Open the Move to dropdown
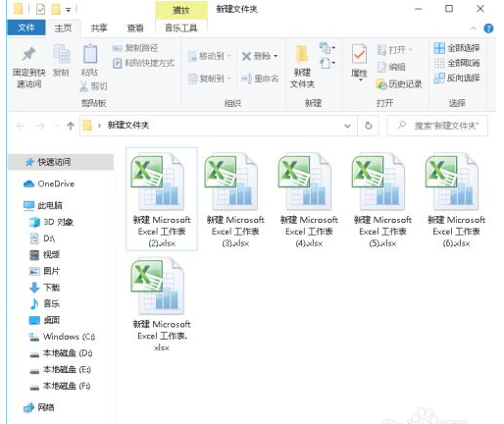Image resolution: width=504 pixels, height=424 pixels. (209, 56)
